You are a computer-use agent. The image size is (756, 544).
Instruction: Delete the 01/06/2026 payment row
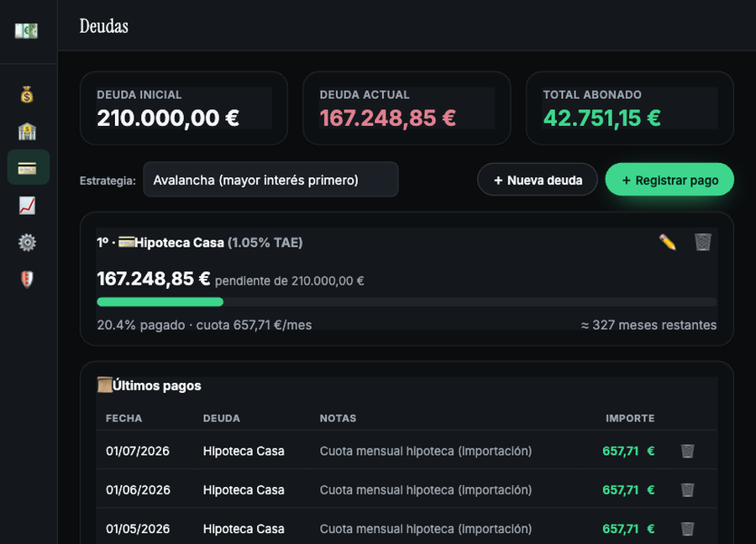(x=687, y=490)
